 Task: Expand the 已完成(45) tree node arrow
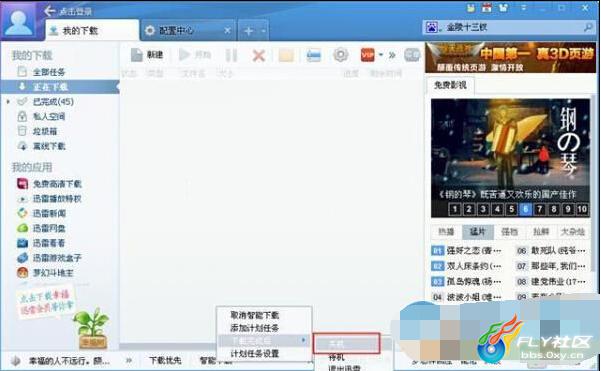click(8, 102)
